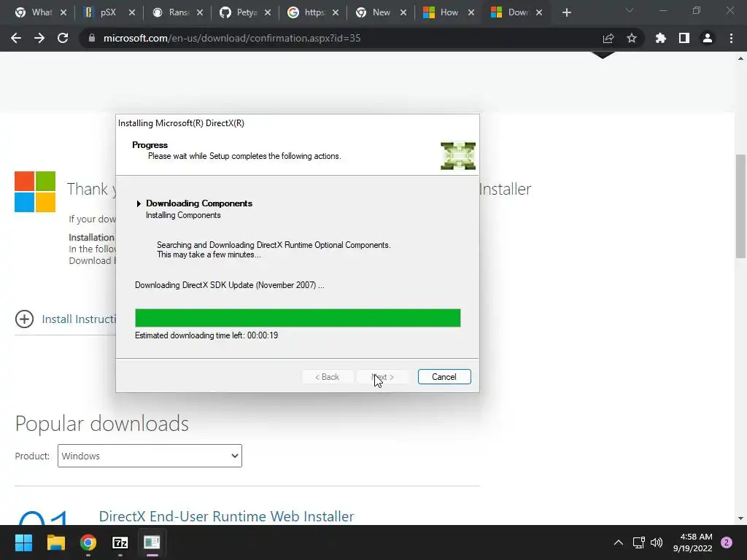Click the address bar URL
The image size is (747, 560).
[232, 38]
